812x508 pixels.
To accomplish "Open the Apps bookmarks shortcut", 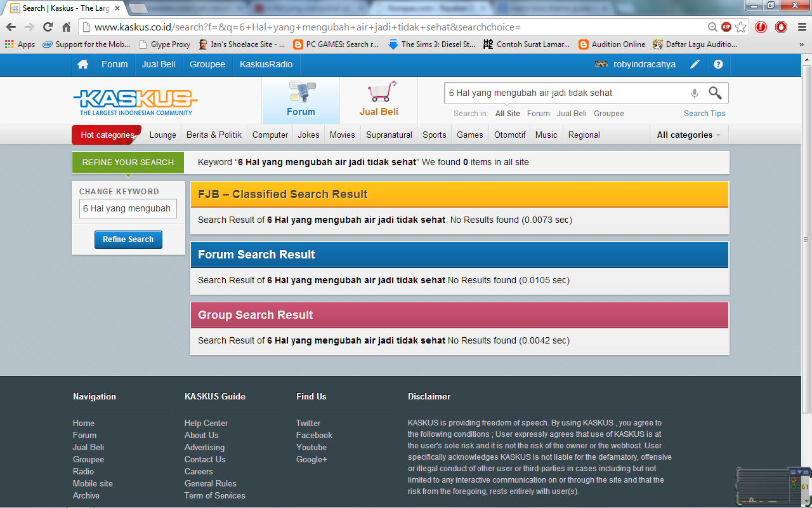I will (20, 44).
